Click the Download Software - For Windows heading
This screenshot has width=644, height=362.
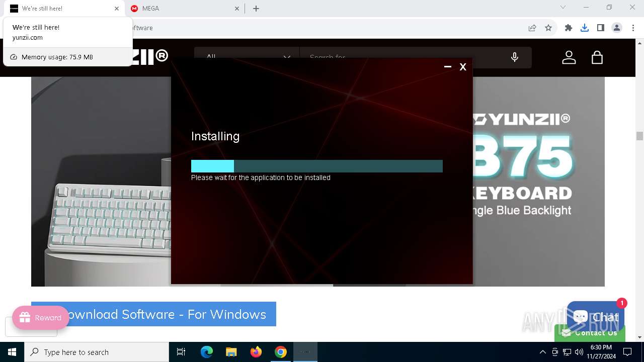153,314
